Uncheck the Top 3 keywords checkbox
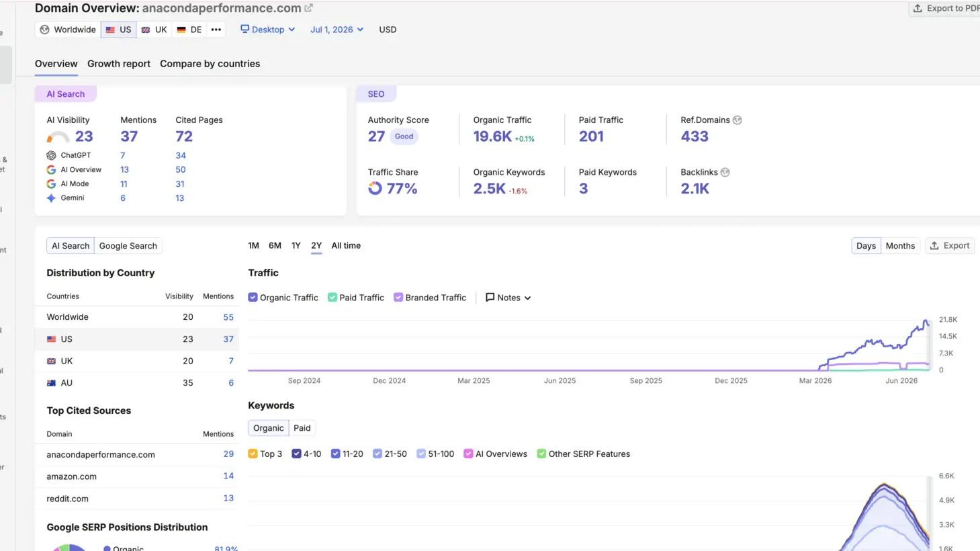The image size is (980, 551). tap(253, 454)
